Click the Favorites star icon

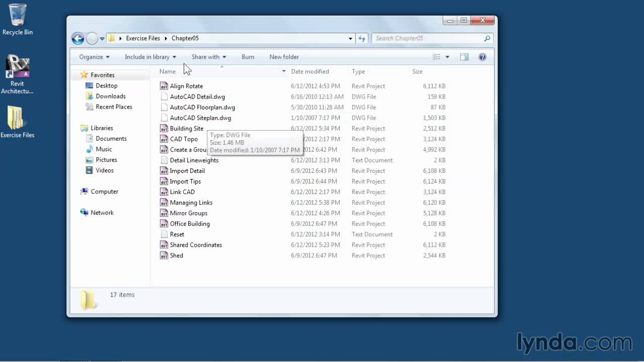[84, 74]
